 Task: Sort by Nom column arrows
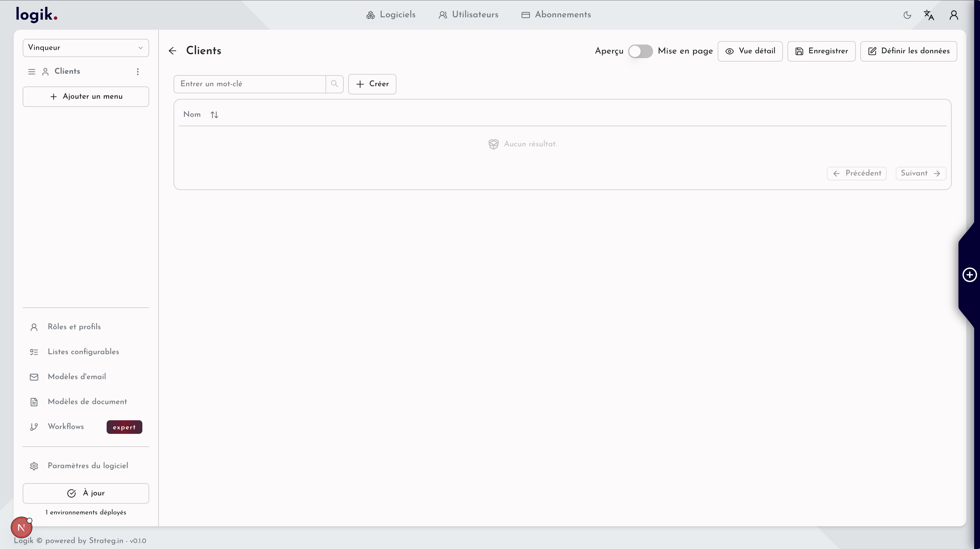coord(214,115)
